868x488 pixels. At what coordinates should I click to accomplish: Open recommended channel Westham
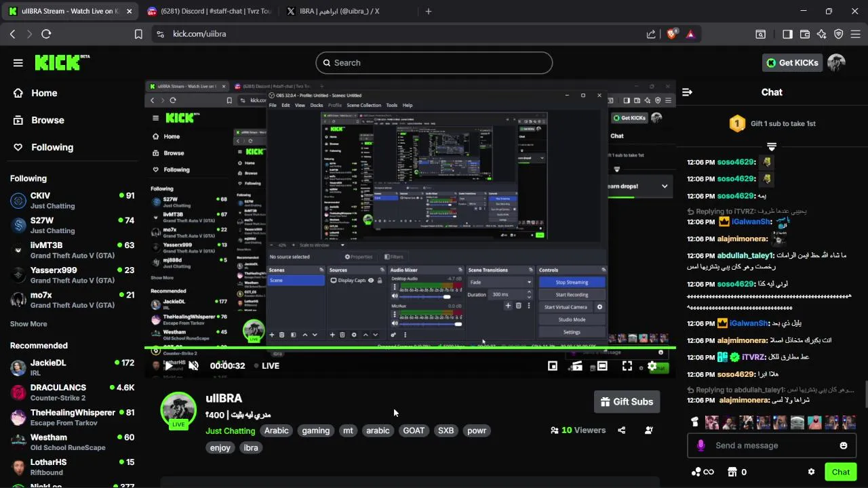pos(71,442)
